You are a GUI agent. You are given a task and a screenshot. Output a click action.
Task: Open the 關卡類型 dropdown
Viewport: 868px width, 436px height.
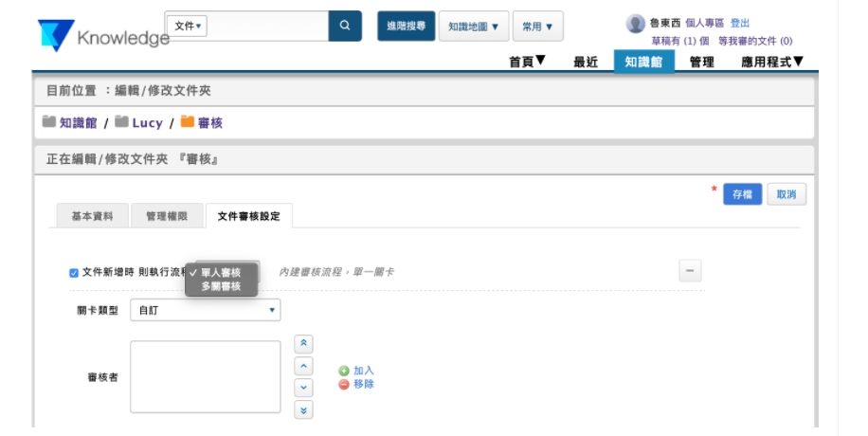click(206, 310)
